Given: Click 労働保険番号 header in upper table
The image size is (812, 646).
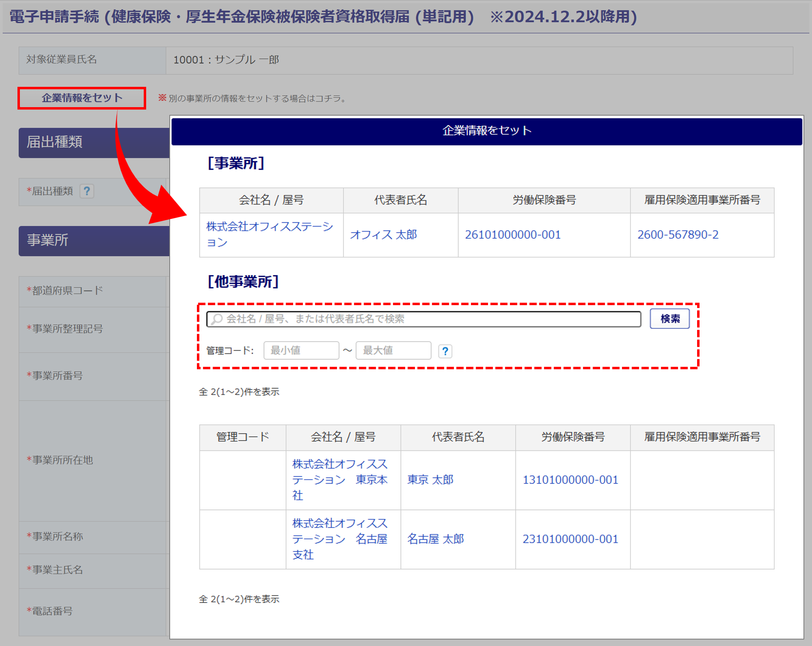Looking at the screenshot, I should click(x=544, y=200).
